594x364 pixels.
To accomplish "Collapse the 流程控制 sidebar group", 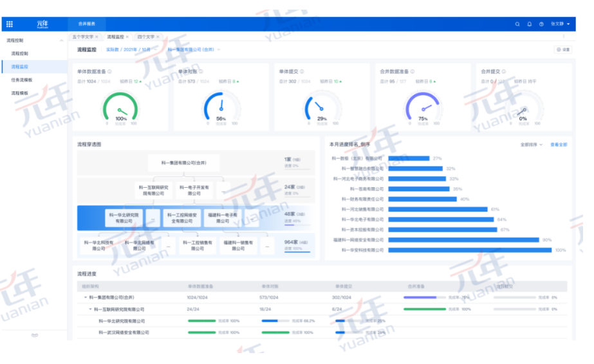I will [62, 41].
